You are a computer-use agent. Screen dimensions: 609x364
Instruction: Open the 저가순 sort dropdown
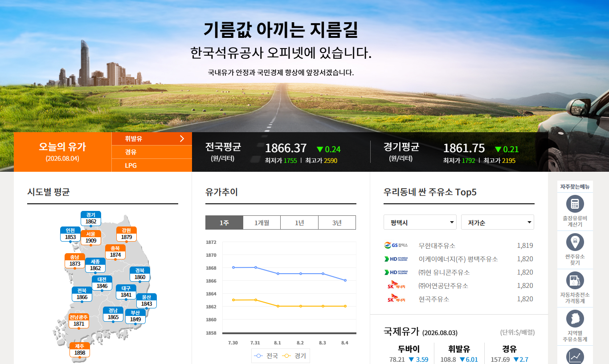[x=498, y=222]
